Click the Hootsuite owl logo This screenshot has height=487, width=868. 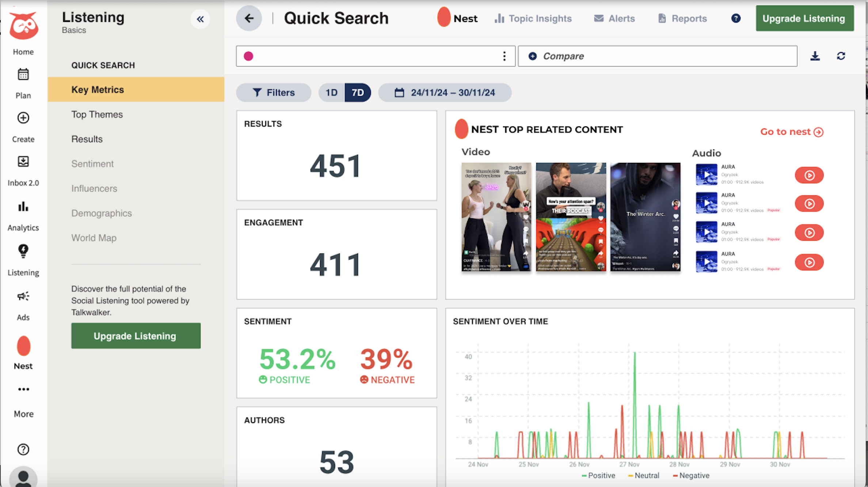pyautogui.click(x=23, y=26)
